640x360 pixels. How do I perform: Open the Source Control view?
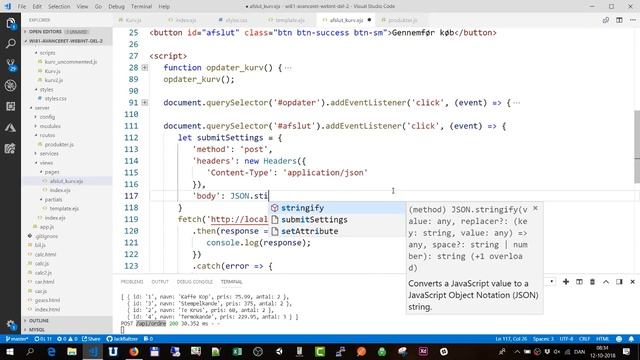[x=11, y=65]
